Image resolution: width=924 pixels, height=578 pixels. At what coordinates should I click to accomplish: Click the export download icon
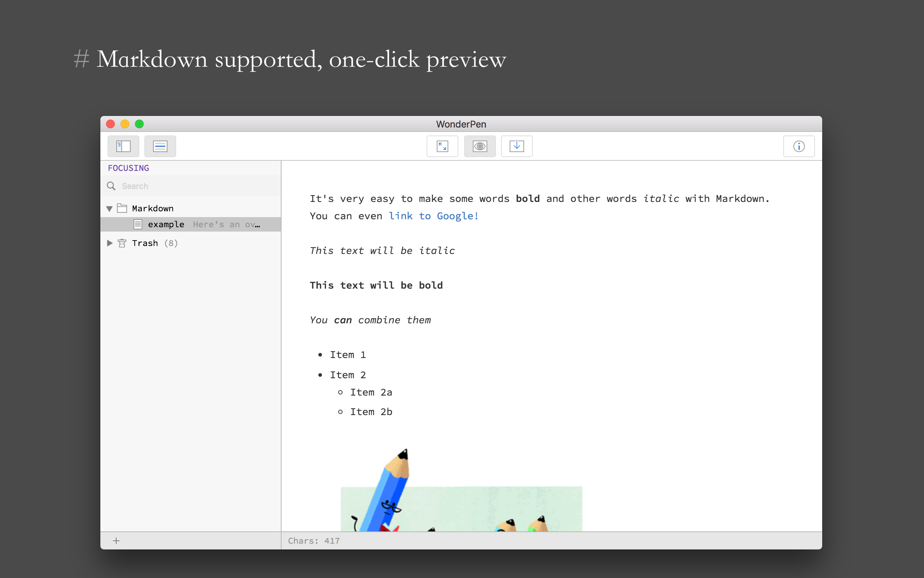[517, 146]
